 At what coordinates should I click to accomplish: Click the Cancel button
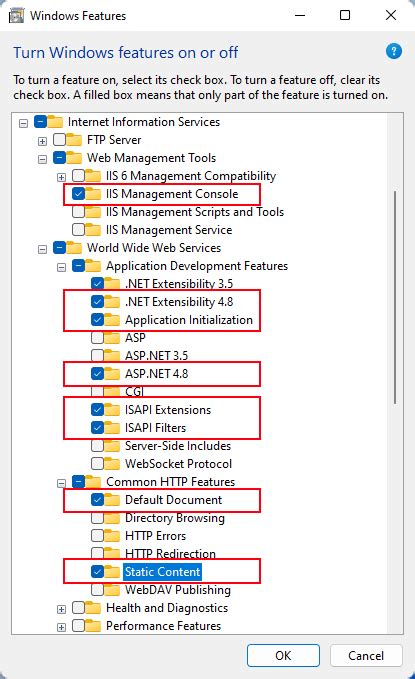pos(366,656)
